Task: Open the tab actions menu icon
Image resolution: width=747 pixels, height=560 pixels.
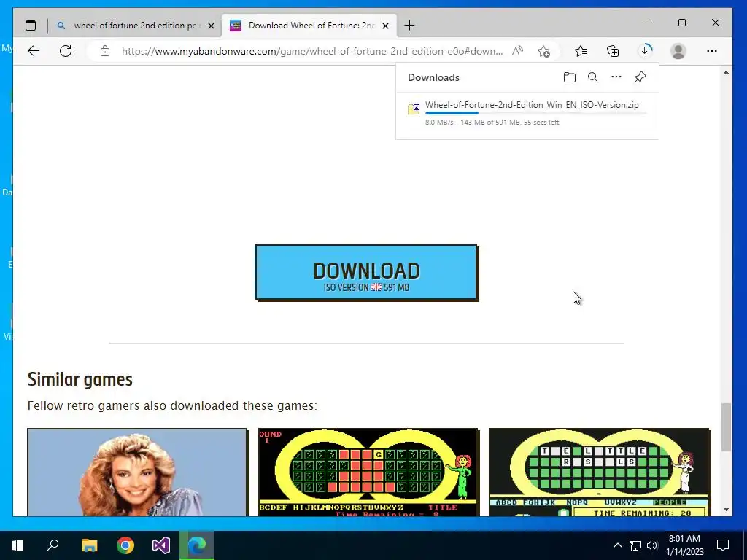Action: click(31, 26)
